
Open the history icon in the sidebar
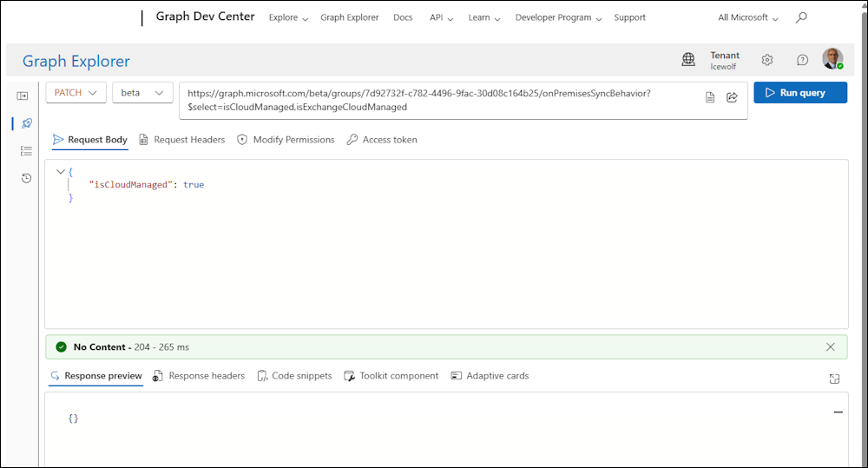26,178
